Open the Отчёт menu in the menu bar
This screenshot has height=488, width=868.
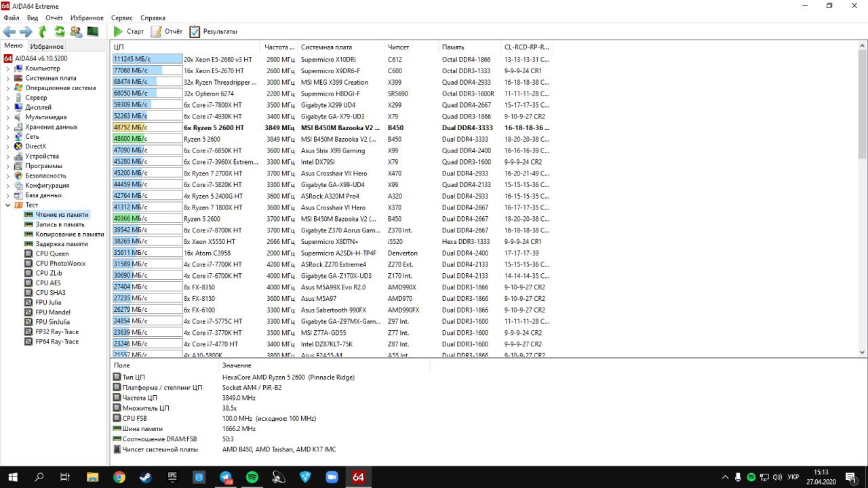coord(54,18)
